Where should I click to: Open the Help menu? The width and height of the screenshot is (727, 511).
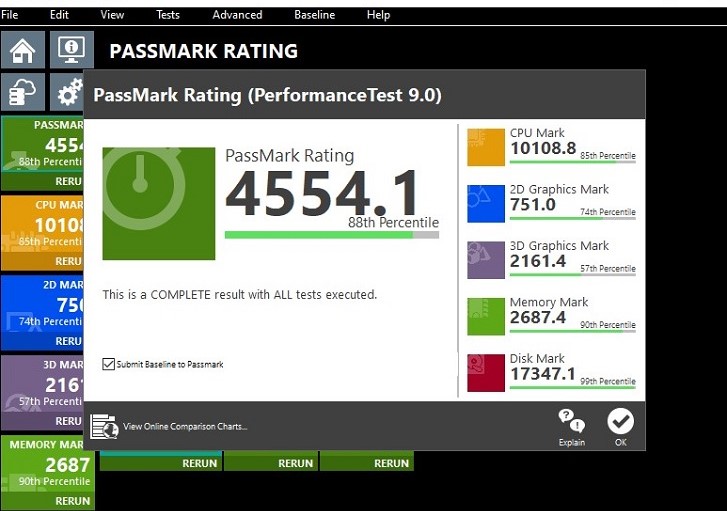[378, 15]
